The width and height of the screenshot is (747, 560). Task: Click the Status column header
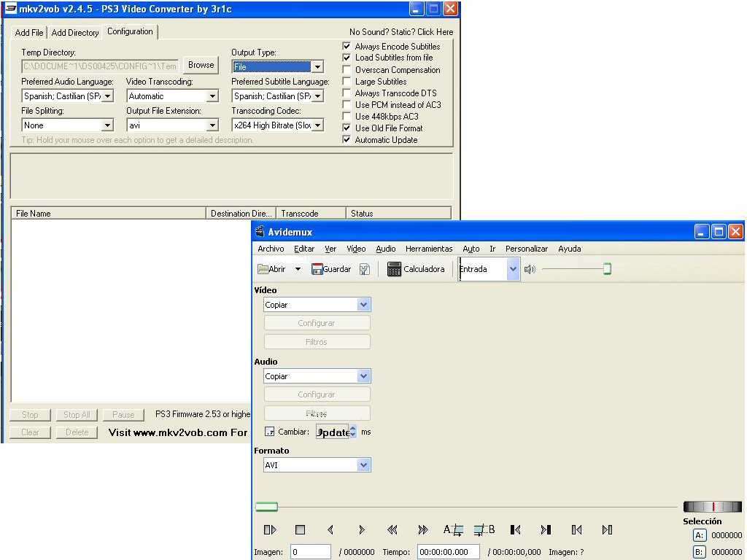click(398, 214)
